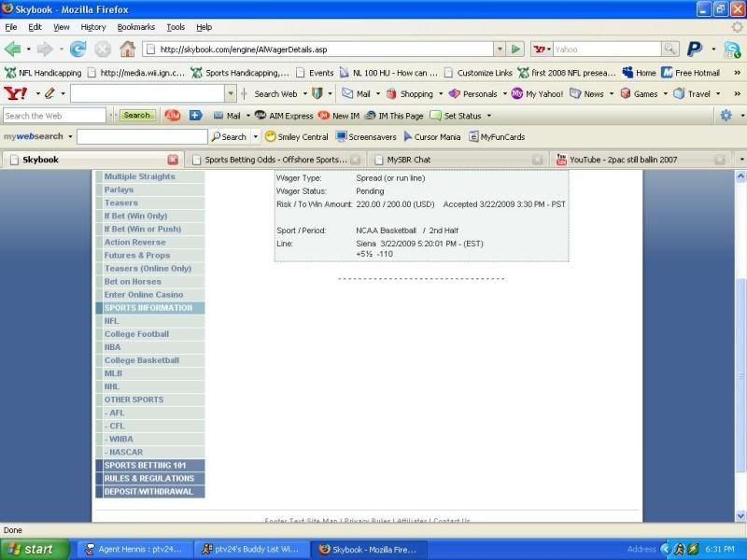
Task: Open Travel on the Yahoo toolbar
Action: pos(692,94)
